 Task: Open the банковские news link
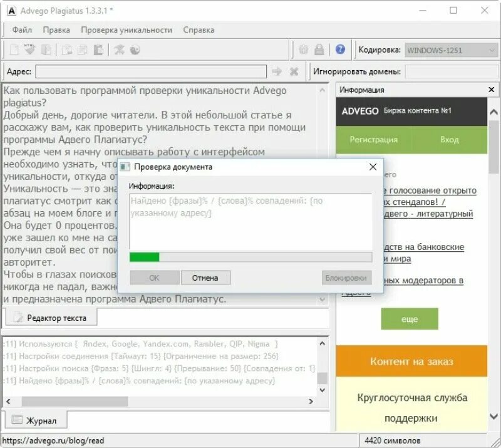click(x=424, y=247)
